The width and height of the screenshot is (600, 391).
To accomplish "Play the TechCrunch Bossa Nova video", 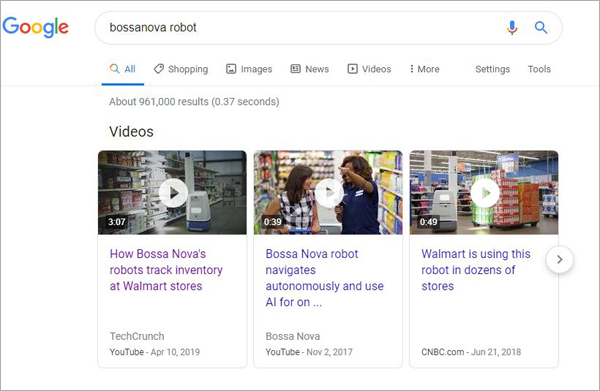I will coord(173,193).
